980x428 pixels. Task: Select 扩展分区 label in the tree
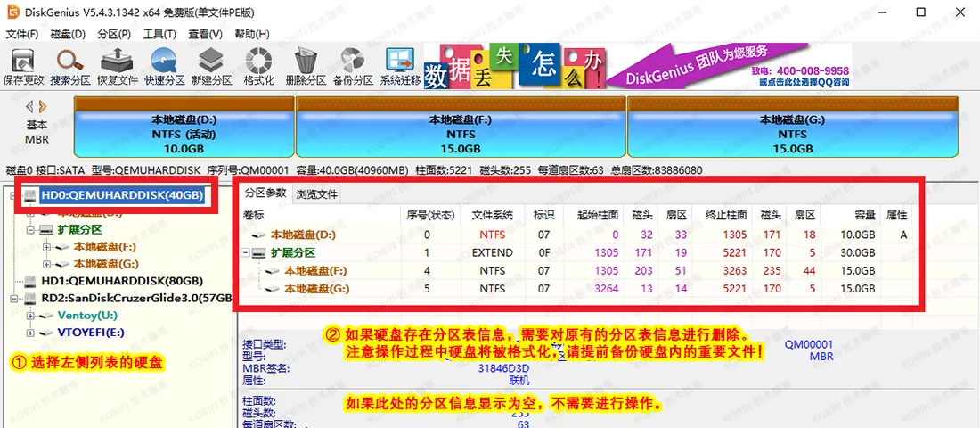pos(79,230)
